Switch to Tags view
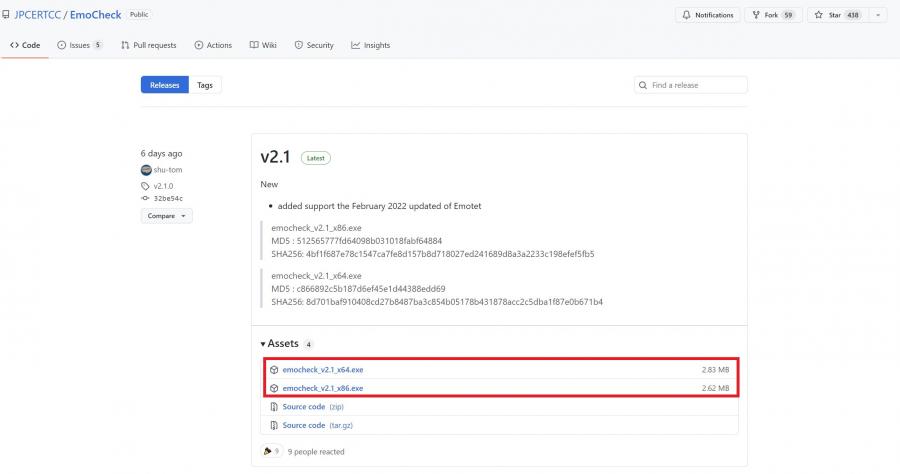The height and width of the screenshot is (474, 900). point(205,85)
